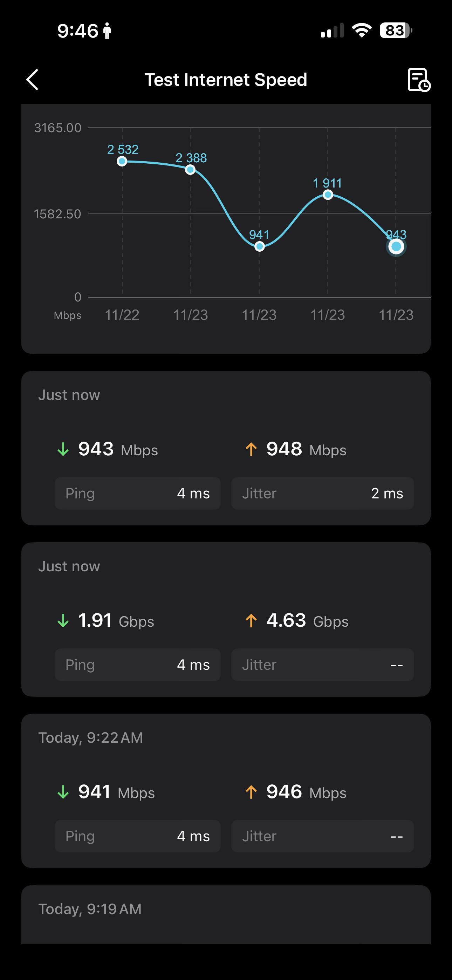The width and height of the screenshot is (452, 980).
Task: Tap the Wi-Fi status icon
Action: point(362,30)
